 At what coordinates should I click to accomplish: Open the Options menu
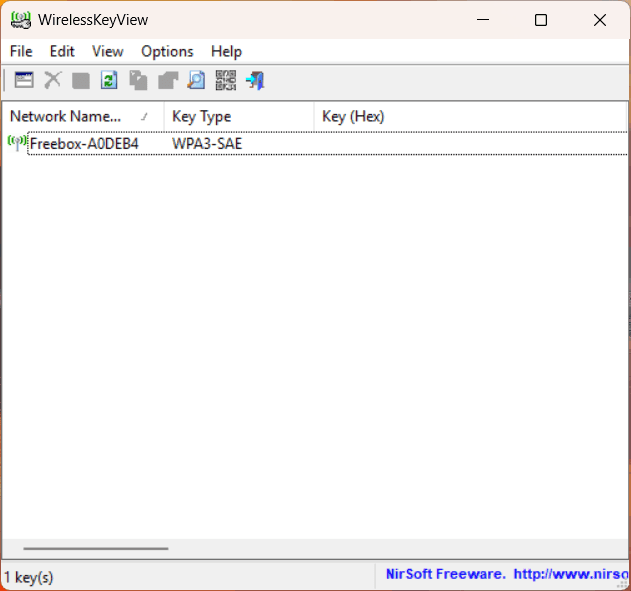click(167, 51)
